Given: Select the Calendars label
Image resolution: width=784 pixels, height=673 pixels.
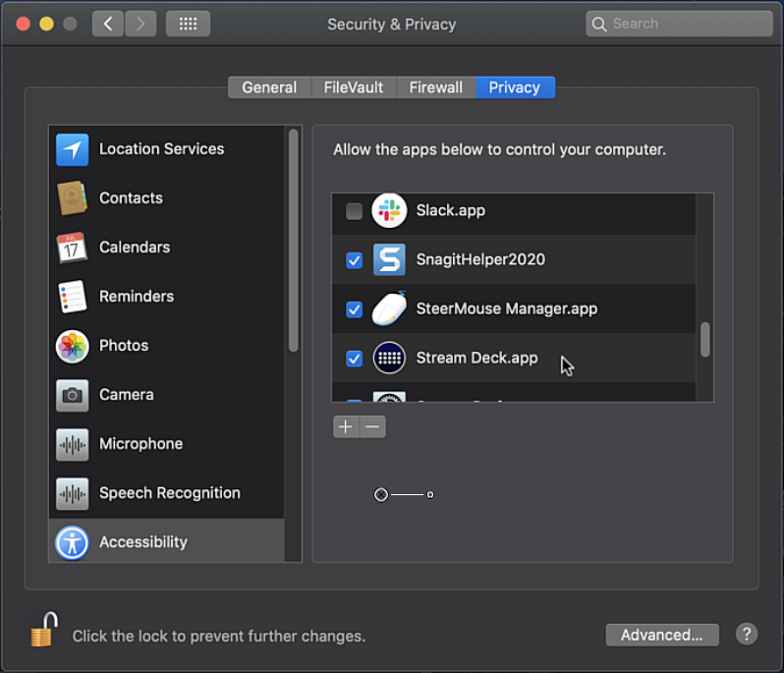Looking at the screenshot, I should pyautogui.click(x=135, y=247).
